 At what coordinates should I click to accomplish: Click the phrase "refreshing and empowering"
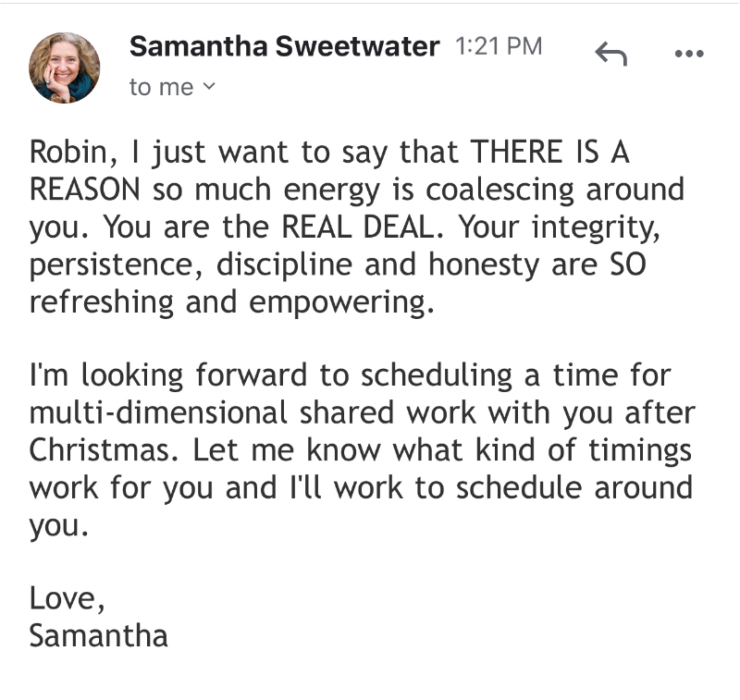231,301
